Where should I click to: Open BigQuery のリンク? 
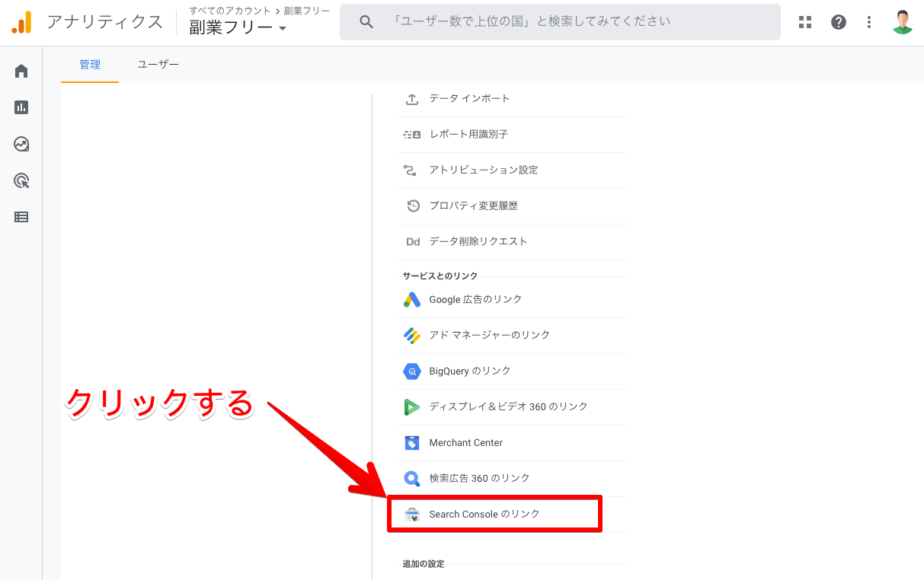[469, 371]
